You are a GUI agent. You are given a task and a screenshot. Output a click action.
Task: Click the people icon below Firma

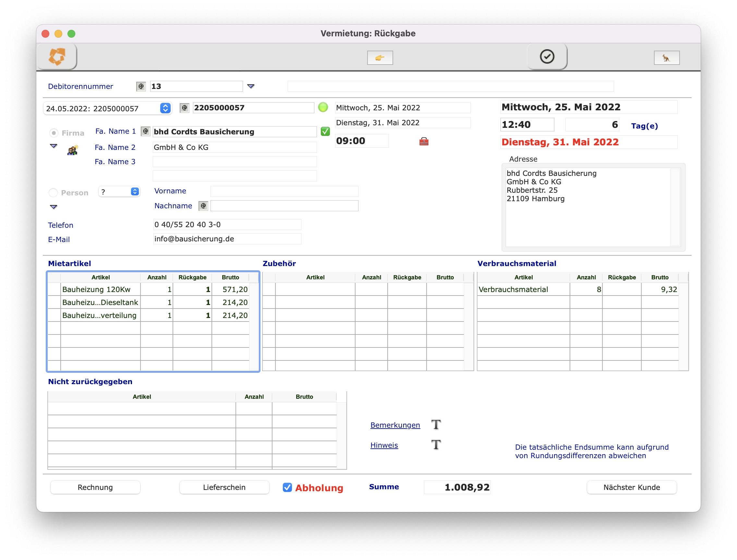pos(73,150)
